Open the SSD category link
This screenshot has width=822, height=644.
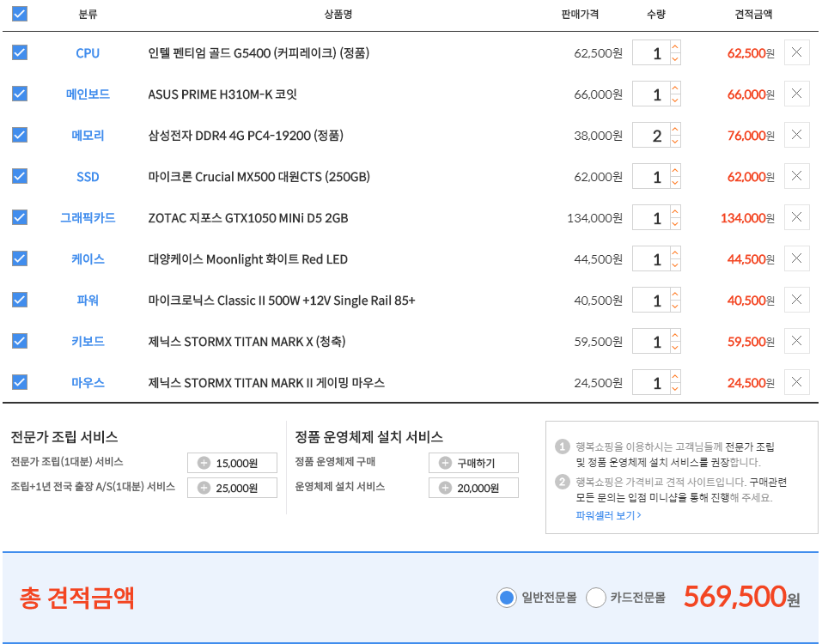click(88, 177)
